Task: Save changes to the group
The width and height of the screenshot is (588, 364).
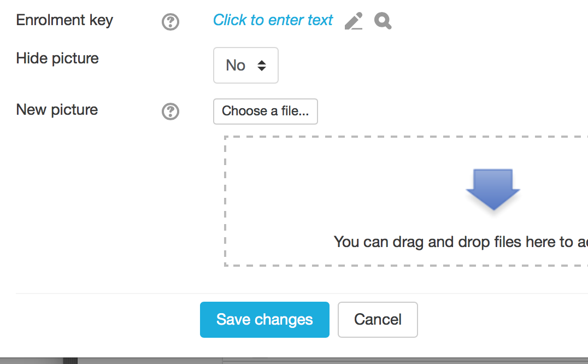Action: pos(264,320)
